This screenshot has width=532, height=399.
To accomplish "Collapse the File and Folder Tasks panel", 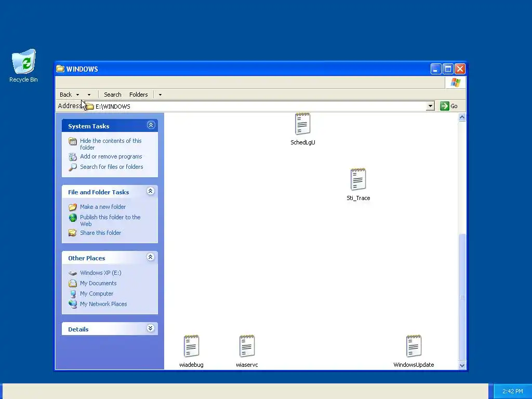I will [151, 191].
